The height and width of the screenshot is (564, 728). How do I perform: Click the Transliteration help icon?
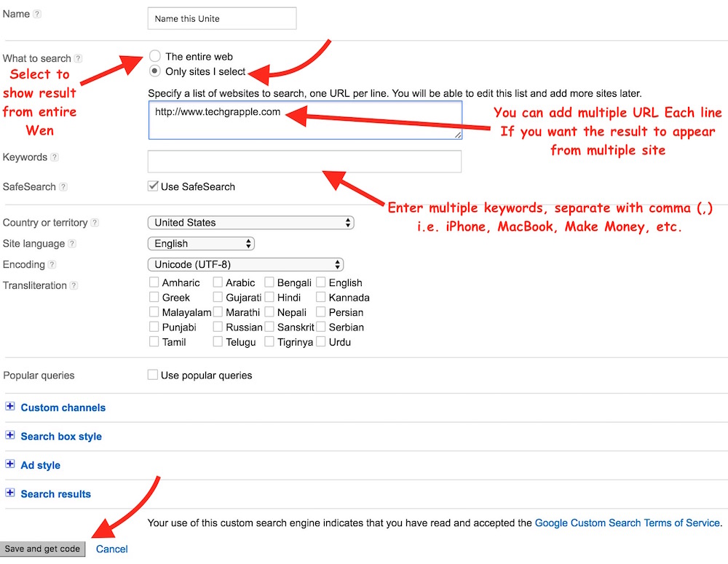tap(74, 286)
